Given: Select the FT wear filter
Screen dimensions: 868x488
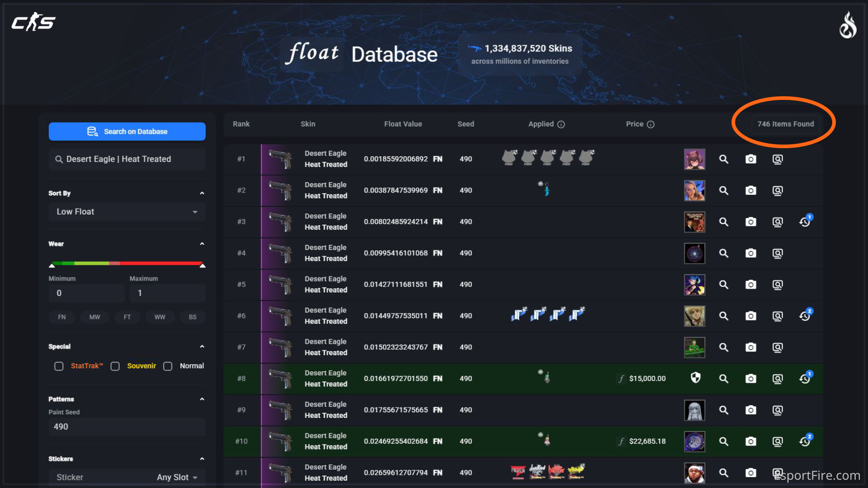Looking at the screenshot, I should point(127,317).
